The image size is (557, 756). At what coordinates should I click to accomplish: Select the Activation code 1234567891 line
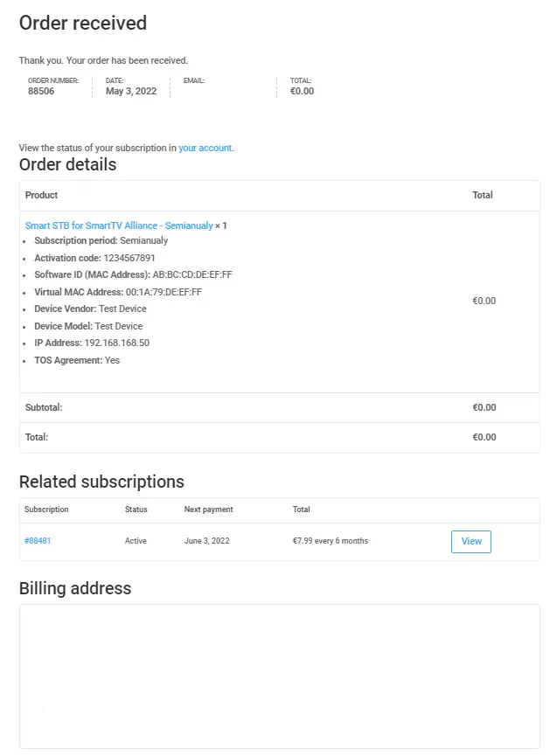(x=94, y=258)
